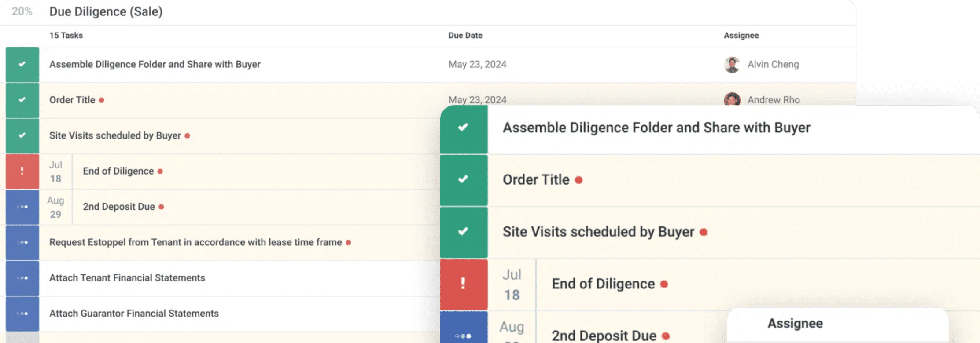Click the Due Diligence (Sale) section title
The height and width of the screenshot is (343, 980).
106,11
